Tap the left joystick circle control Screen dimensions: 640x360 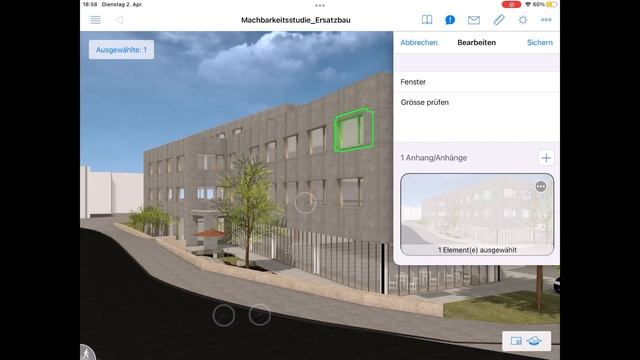[224, 315]
